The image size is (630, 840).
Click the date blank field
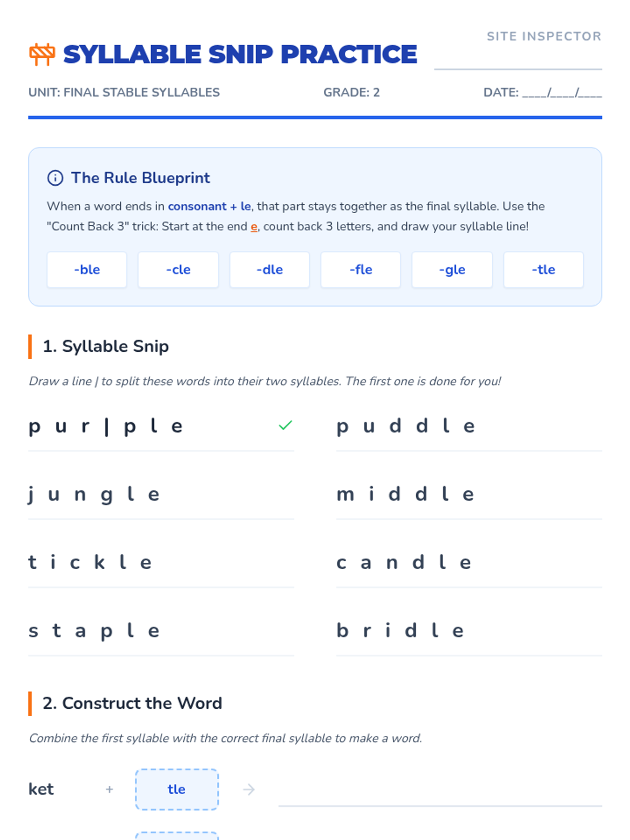click(562, 93)
